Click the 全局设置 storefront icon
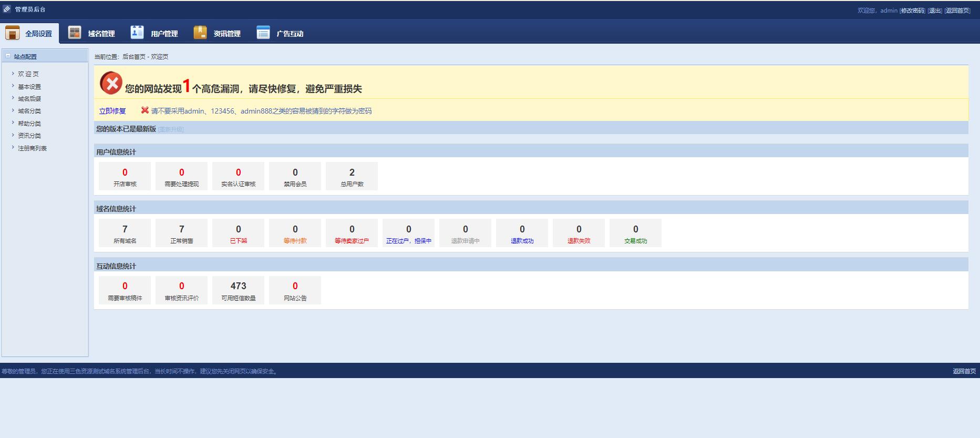This screenshot has width=980, height=438. [12, 33]
